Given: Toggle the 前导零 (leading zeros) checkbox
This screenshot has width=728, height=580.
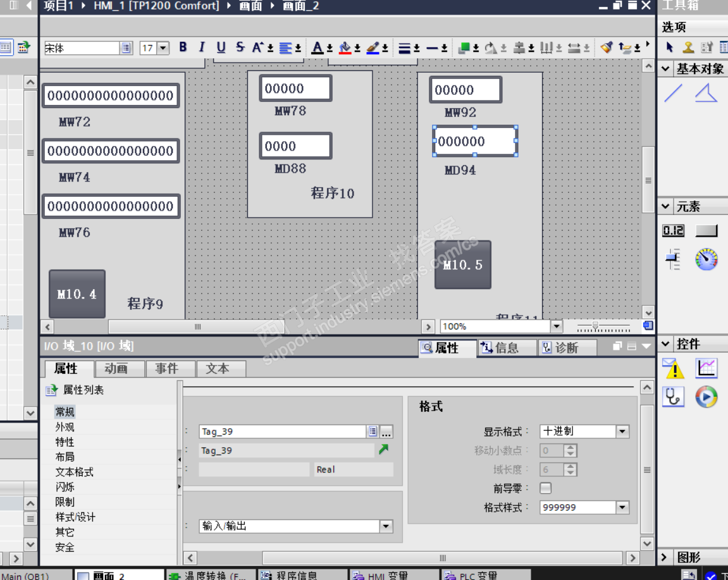Looking at the screenshot, I should (x=546, y=488).
